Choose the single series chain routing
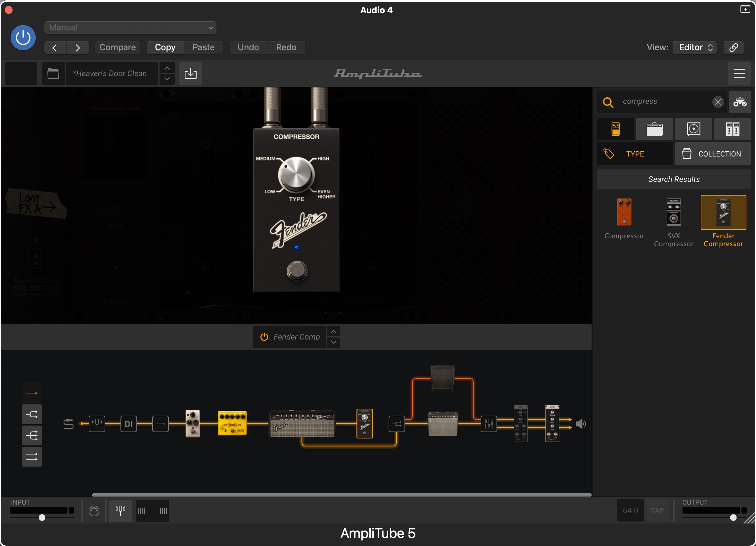 click(32, 393)
